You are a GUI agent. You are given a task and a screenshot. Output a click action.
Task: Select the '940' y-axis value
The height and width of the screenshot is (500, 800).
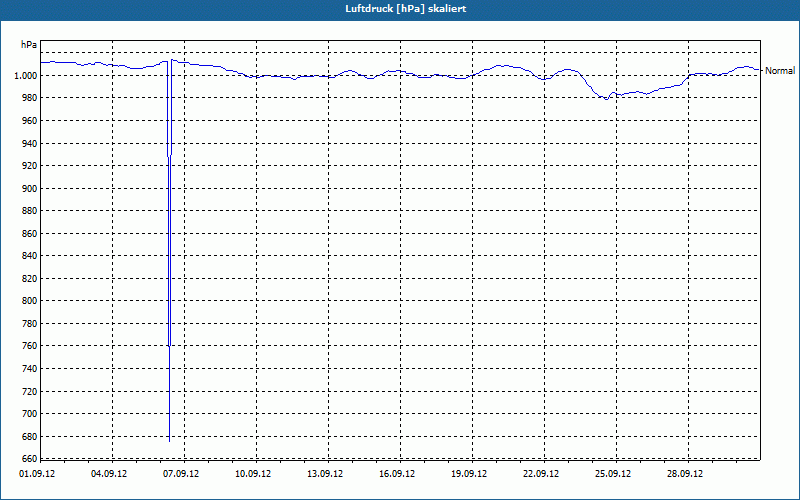coord(30,143)
